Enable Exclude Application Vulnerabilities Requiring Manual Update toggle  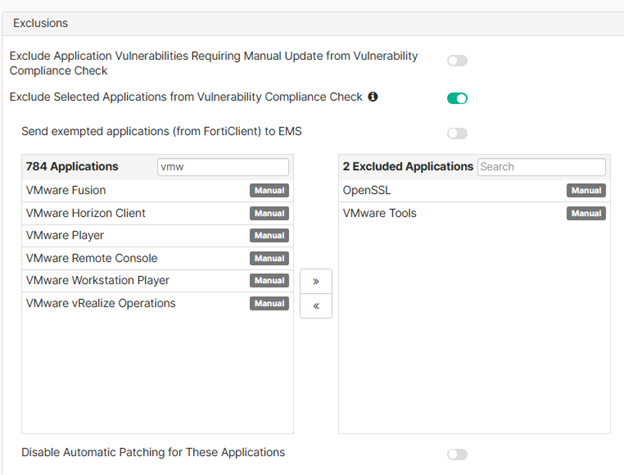[457, 61]
